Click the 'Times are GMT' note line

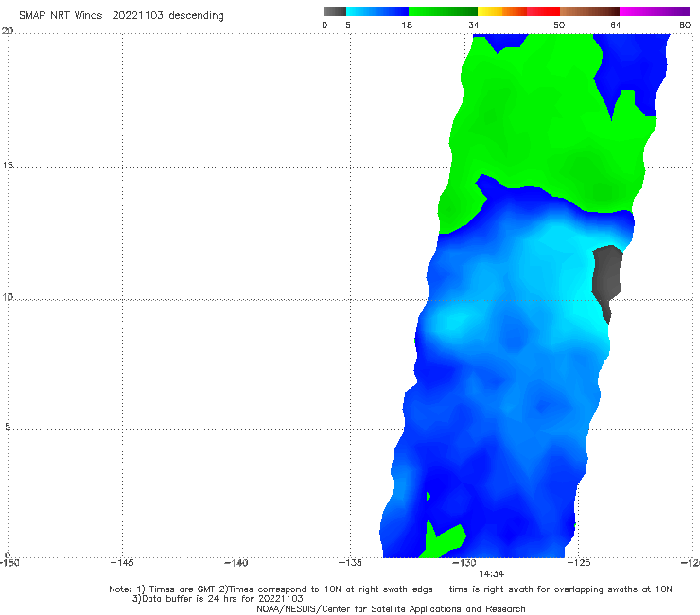[390, 589]
